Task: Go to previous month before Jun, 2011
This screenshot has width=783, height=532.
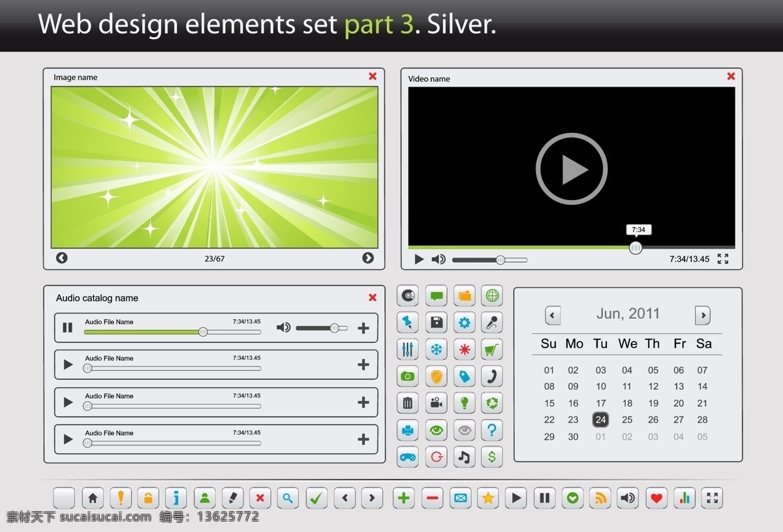Action: point(553,316)
